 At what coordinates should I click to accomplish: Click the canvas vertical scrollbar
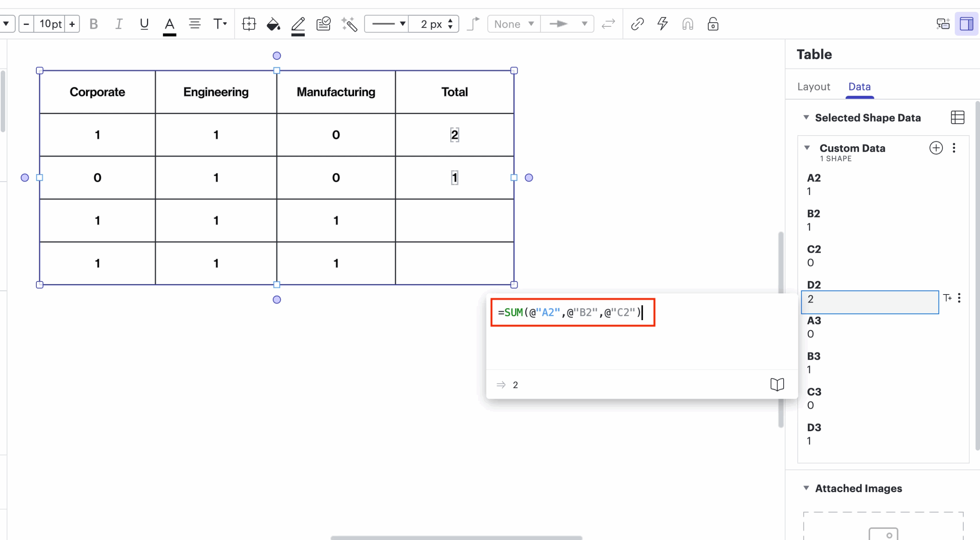[781, 329]
